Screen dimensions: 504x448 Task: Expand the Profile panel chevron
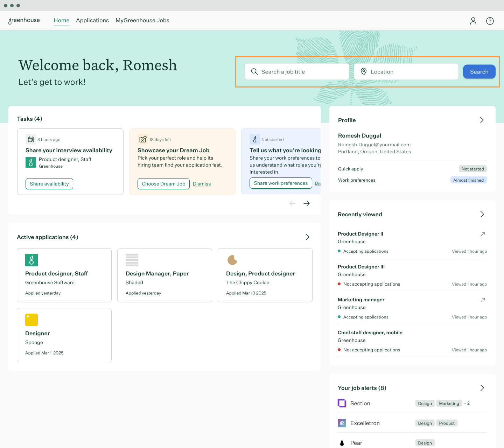coord(482,120)
